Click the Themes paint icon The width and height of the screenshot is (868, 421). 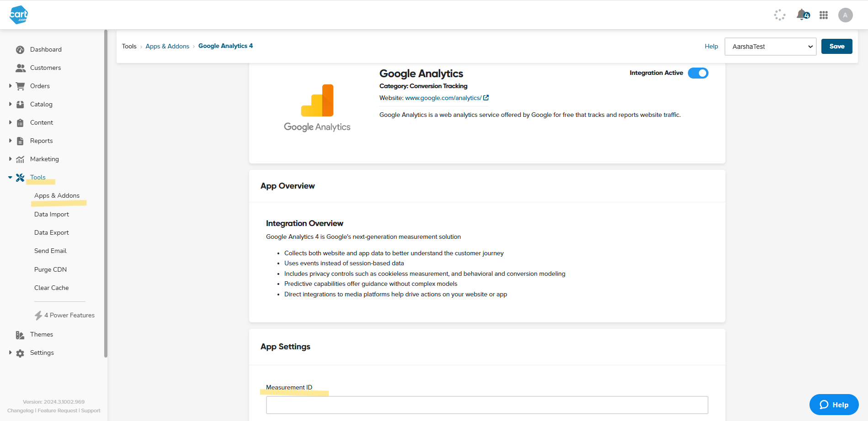click(x=20, y=335)
